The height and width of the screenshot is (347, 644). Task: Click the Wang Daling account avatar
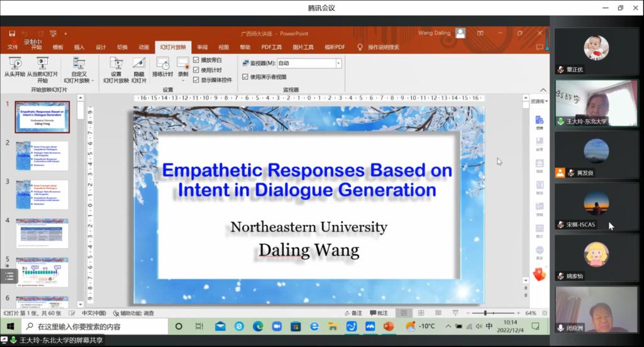461,33
